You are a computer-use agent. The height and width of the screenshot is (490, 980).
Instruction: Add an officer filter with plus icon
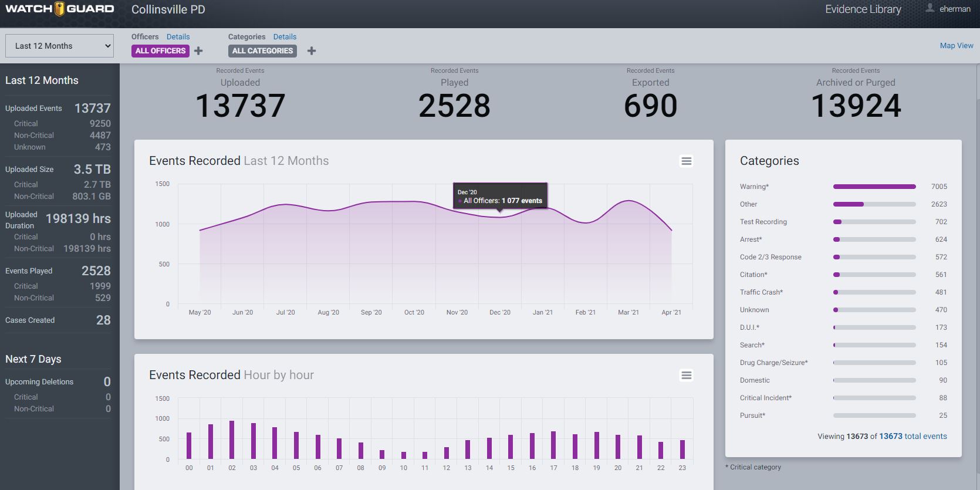[198, 51]
